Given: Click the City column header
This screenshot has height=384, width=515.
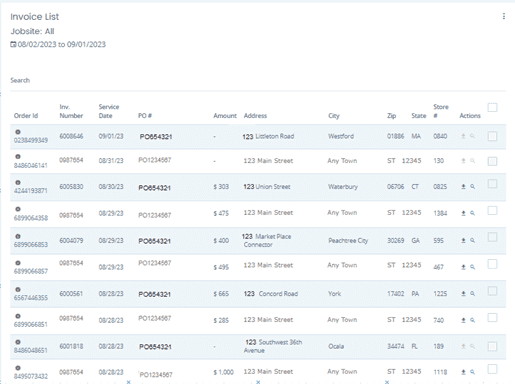Looking at the screenshot, I should (x=334, y=116).
